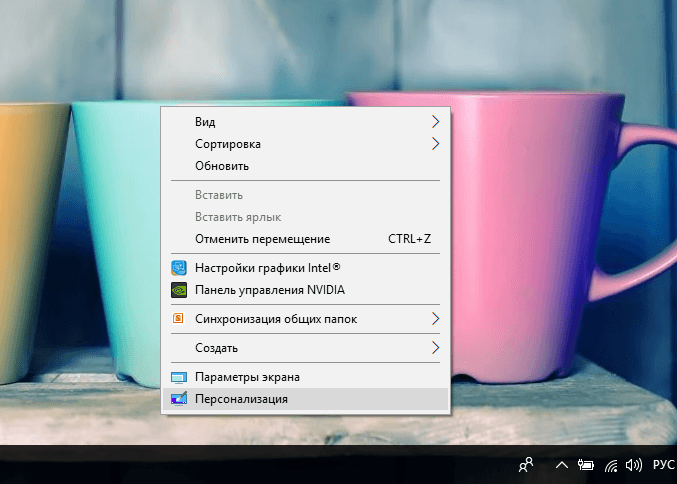This screenshot has height=484, width=677.
Task: Open the Wi-Fi network tray icon
Action: (611, 465)
